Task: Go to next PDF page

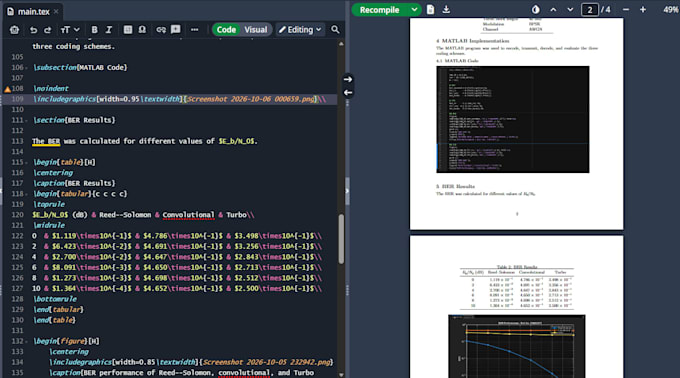Action: (x=570, y=10)
